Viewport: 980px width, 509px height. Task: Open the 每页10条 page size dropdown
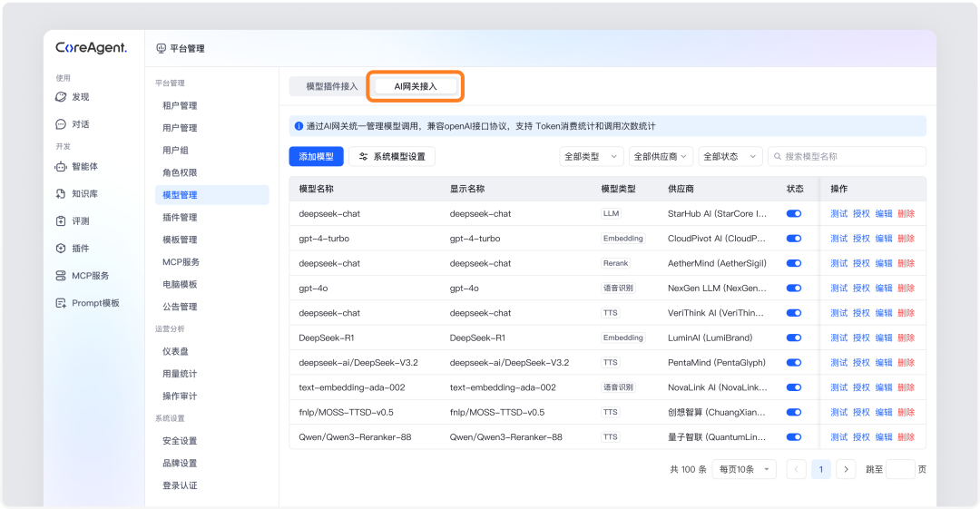click(744, 469)
